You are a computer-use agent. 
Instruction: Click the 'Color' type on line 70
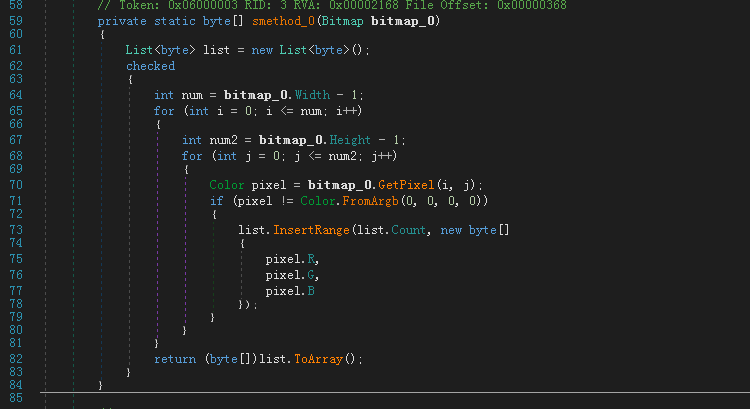pyautogui.click(x=227, y=185)
